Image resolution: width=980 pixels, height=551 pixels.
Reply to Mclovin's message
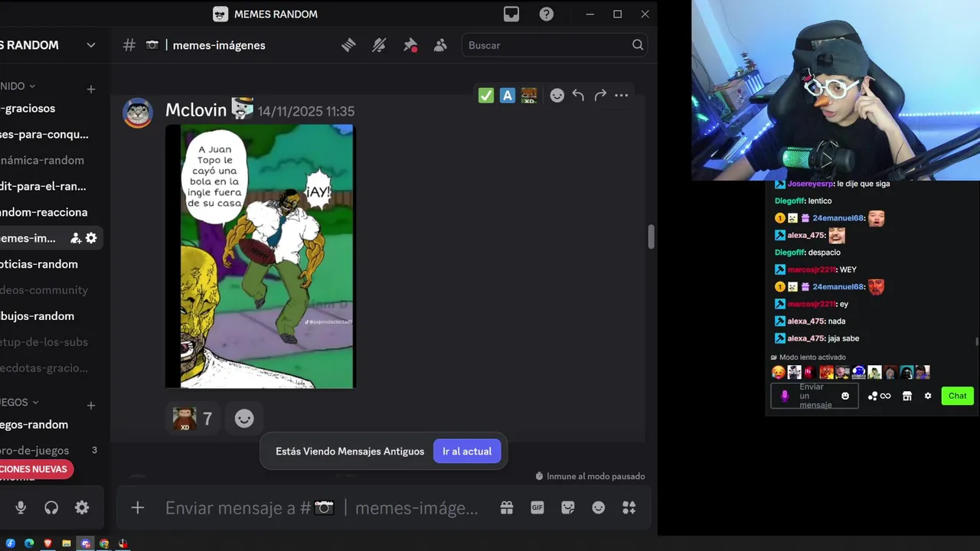[578, 96]
